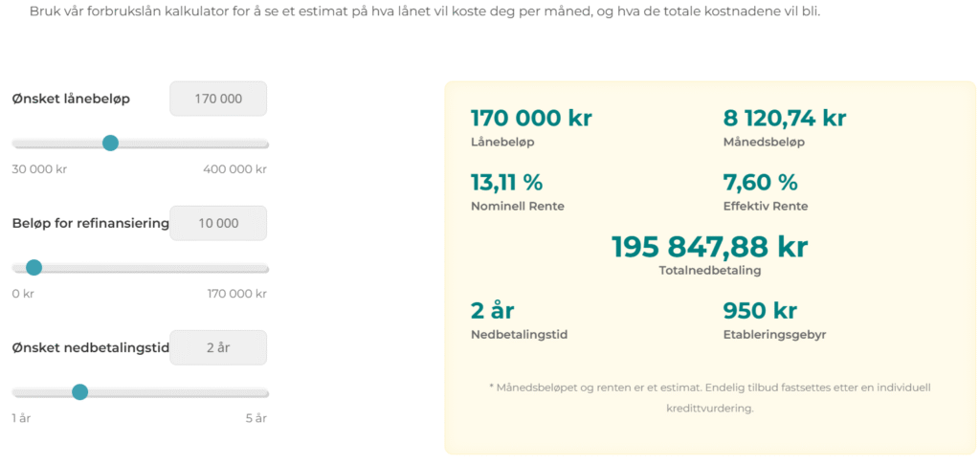Image resolution: width=980 pixels, height=465 pixels.
Task: Click the 950 kr Etableringsgebyr value
Action: click(761, 311)
